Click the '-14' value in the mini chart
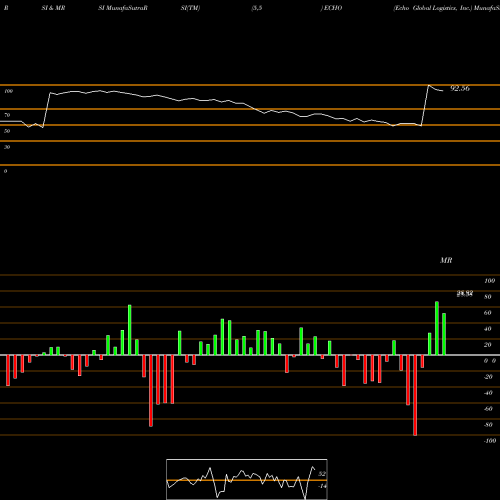Image resolution: width=500 pixels, height=500 pixels. 322,486
